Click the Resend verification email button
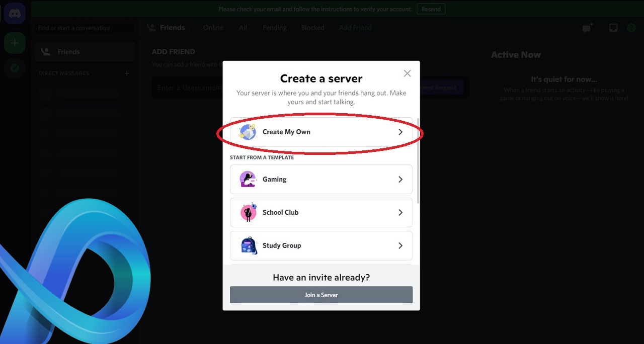Screen dimensions: 644x344 click(431, 9)
